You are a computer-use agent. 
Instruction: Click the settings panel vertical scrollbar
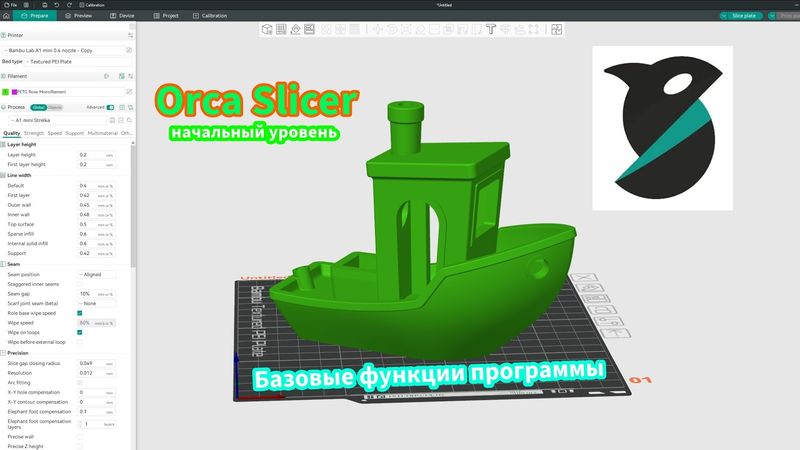tap(133, 204)
